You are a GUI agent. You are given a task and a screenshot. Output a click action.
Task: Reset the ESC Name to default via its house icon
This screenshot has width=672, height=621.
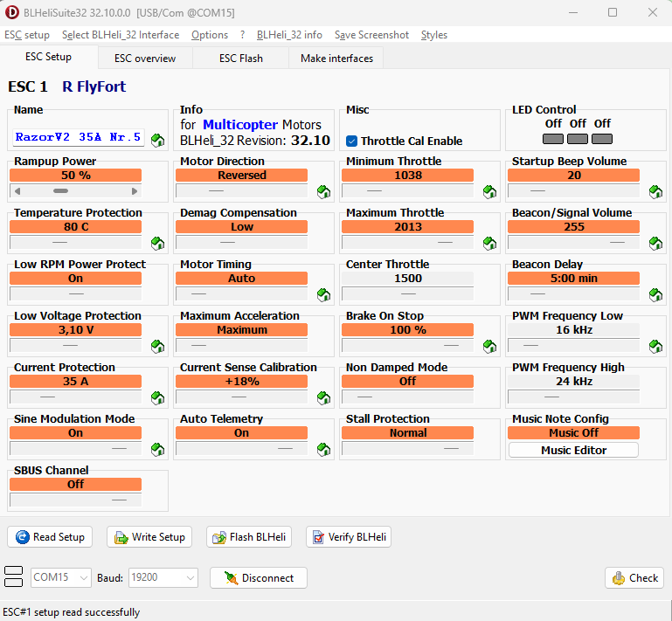157,140
